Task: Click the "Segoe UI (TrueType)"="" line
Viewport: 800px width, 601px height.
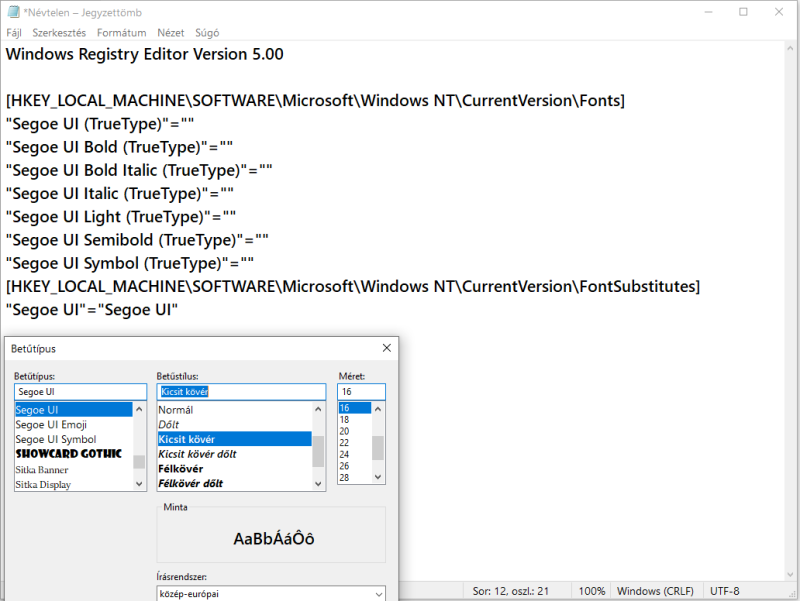Action: coord(100,124)
